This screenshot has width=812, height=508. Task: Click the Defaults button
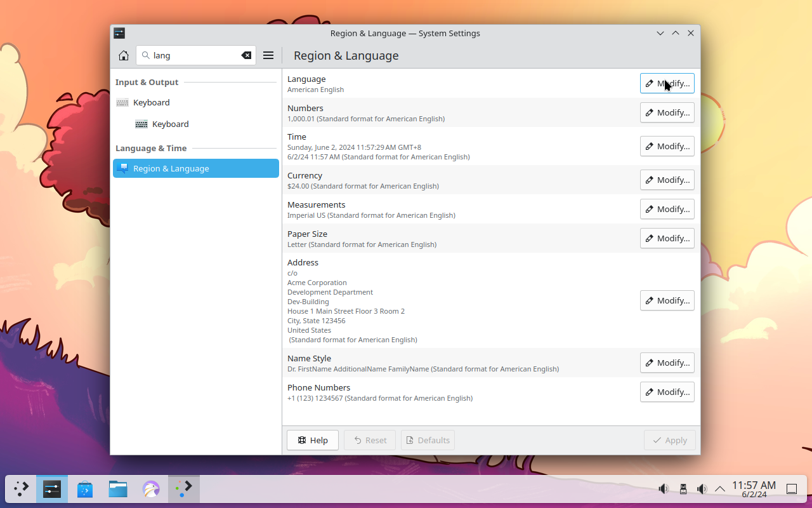click(428, 440)
